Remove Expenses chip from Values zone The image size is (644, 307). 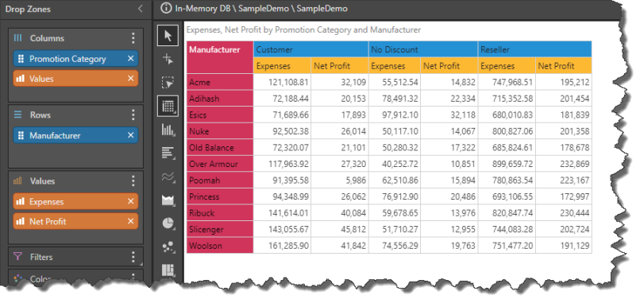pyautogui.click(x=130, y=202)
